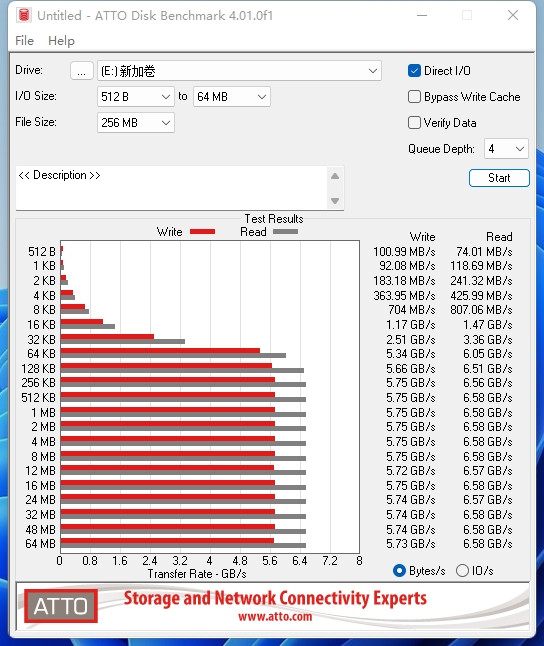Disable the Direct I/O checkbox
Viewport: 544px width, 646px height.
[x=414, y=71]
